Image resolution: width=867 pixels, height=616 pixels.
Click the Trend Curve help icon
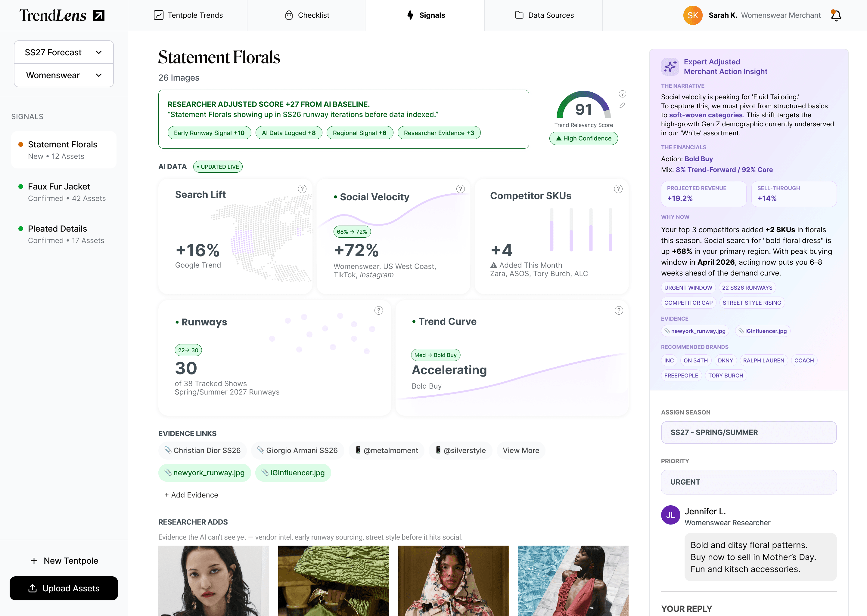click(x=619, y=311)
